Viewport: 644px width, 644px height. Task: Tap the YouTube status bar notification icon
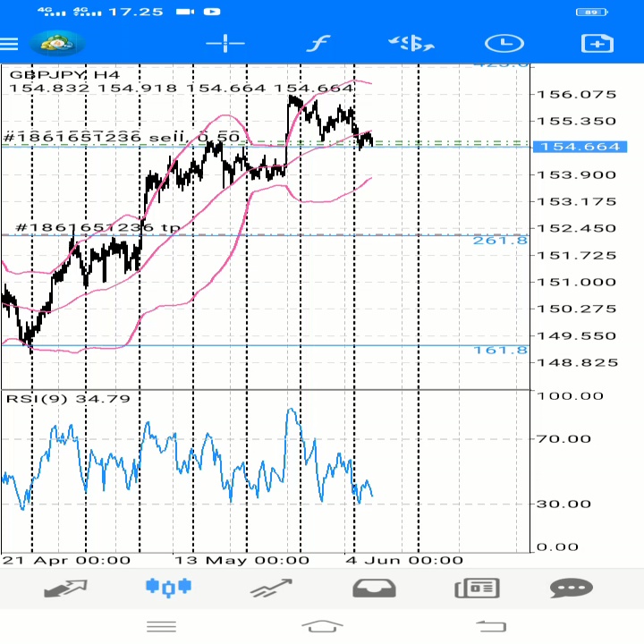point(212,12)
